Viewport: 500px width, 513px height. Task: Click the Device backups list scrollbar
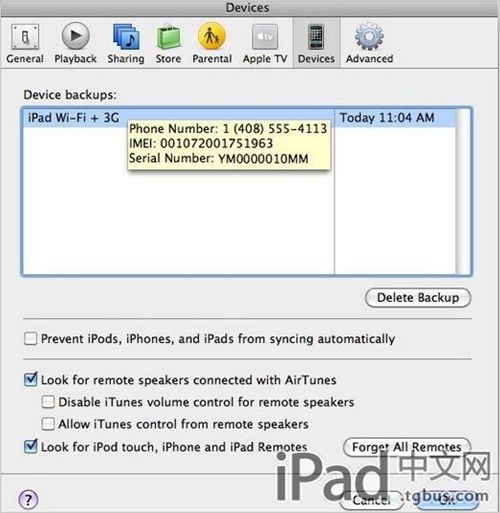pyautogui.click(x=463, y=191)
